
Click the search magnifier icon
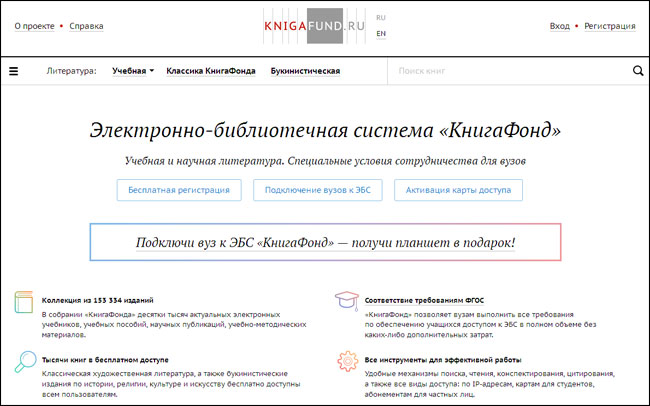pos(638,71)
